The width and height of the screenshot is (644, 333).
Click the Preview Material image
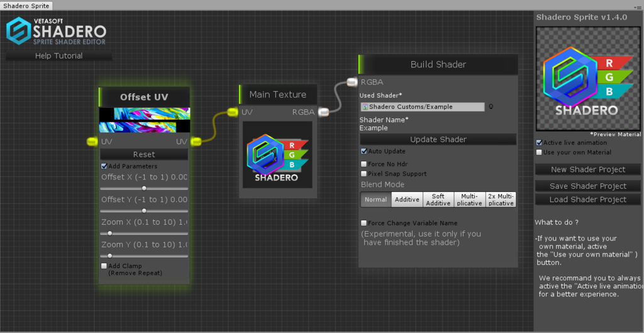click(x=588, y=79)
